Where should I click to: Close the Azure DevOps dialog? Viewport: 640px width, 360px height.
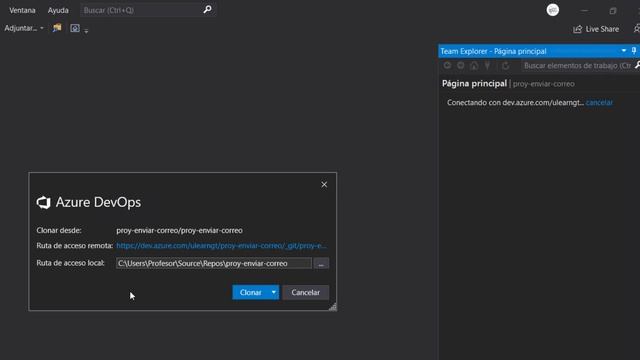tap(324, 184)
